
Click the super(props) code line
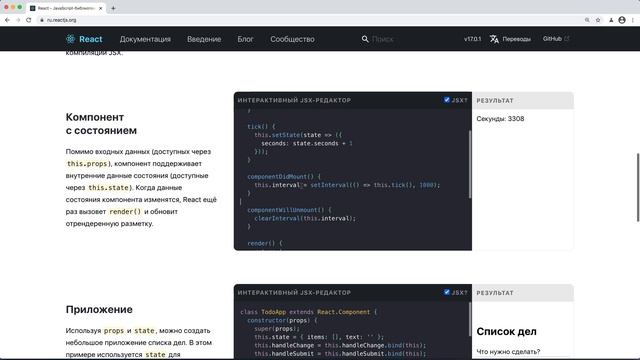pyautogui.click(x=277, y=329)
